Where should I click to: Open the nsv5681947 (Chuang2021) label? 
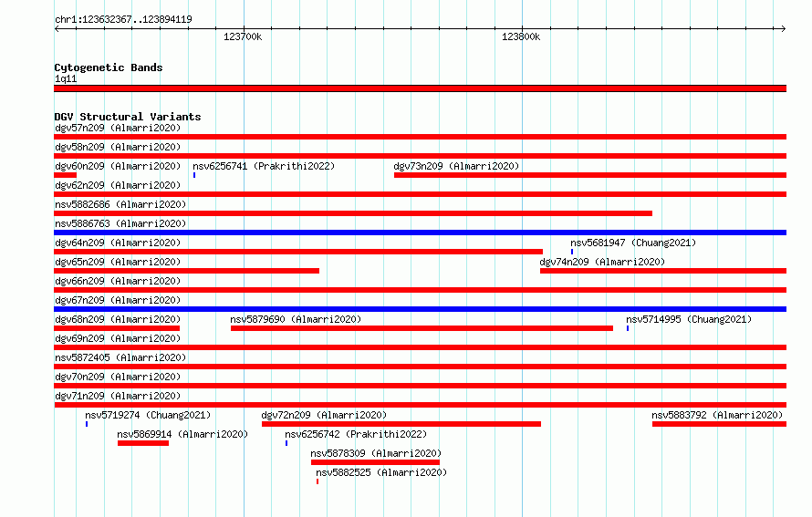[633, 243]
